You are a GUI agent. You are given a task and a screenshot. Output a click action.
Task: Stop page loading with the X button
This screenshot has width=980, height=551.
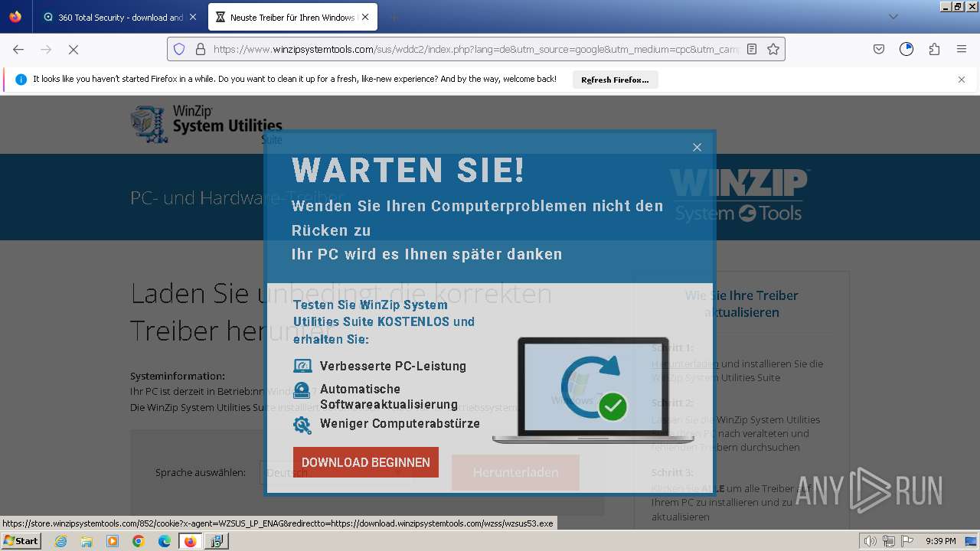point(73,49)
